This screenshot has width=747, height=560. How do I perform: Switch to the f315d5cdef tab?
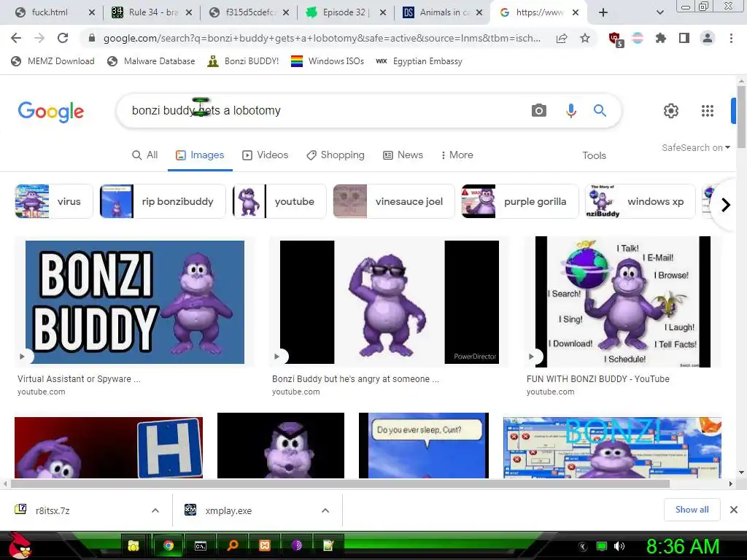(x=250, y=12)
